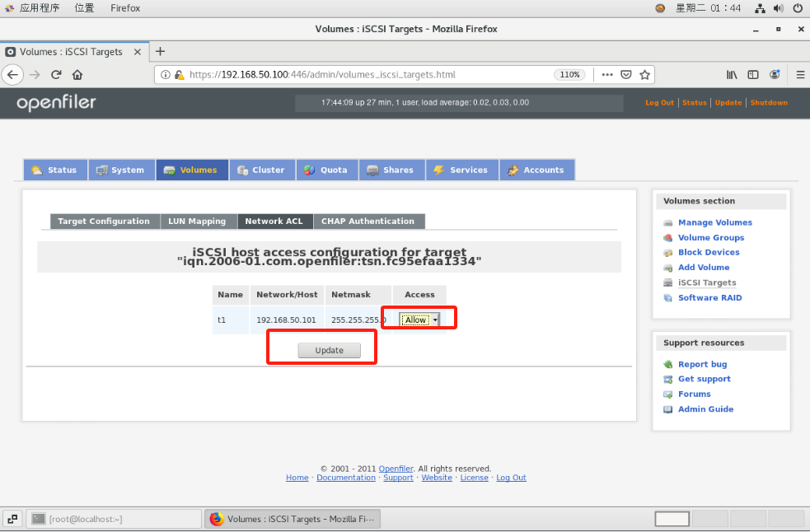The width and height of the screenshot is (810, 532).
Task: Switch to CHAP Authentication sub-tab
Action: point(369,222)
